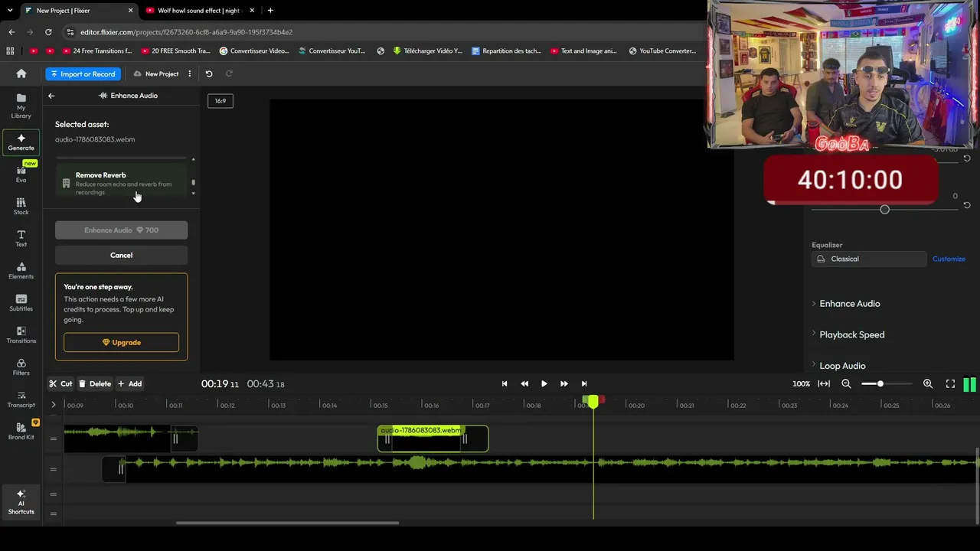Viewport: 980px width, 551px height.
Task: Open project options three-dot menu
Action: coord(189,73)
